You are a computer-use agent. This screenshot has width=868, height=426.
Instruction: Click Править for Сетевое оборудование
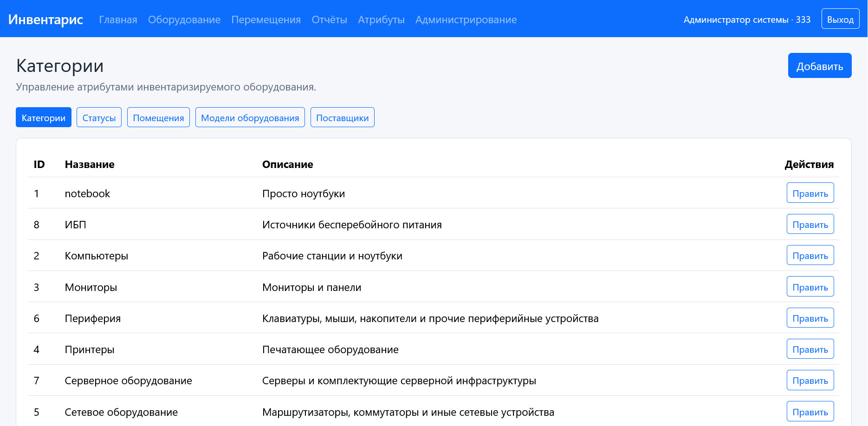[x=810, y=412]
